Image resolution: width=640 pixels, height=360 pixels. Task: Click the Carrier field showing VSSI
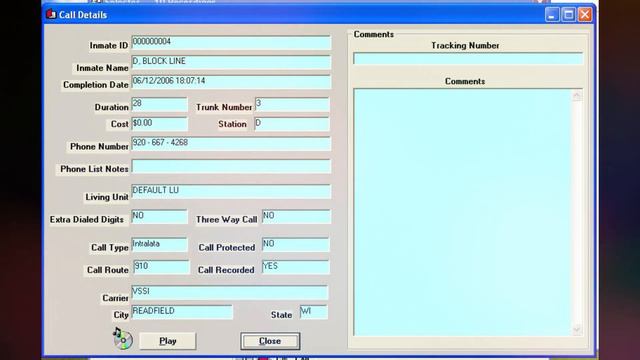coord(230,293)
